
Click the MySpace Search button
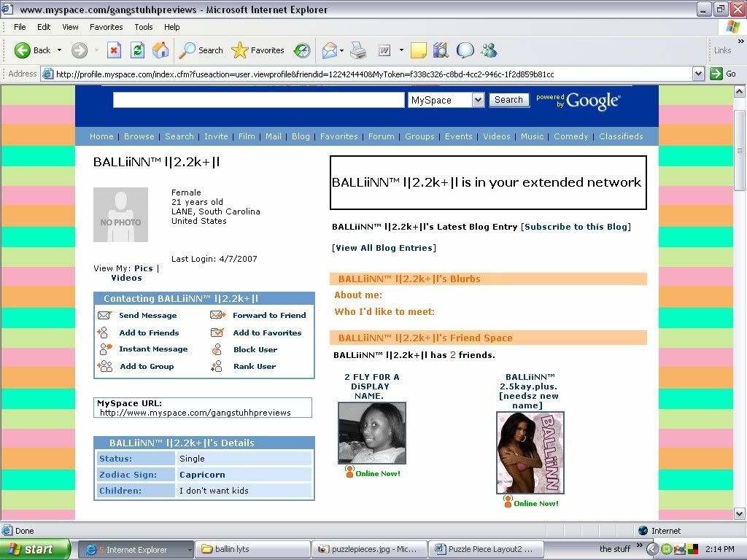coord(508,100)
